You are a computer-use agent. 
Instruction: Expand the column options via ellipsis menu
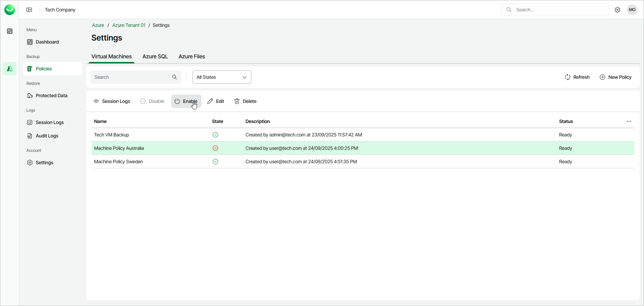[x=629, y=121]
